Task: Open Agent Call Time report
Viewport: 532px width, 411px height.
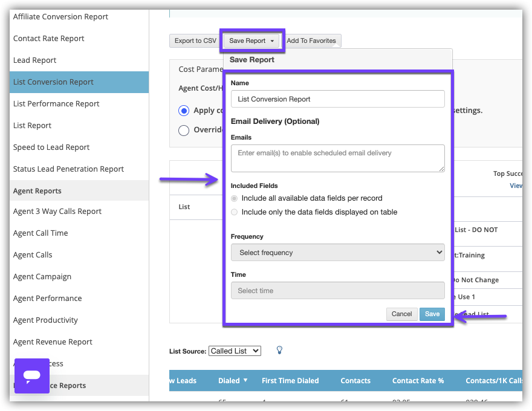Action: (41, 233)
